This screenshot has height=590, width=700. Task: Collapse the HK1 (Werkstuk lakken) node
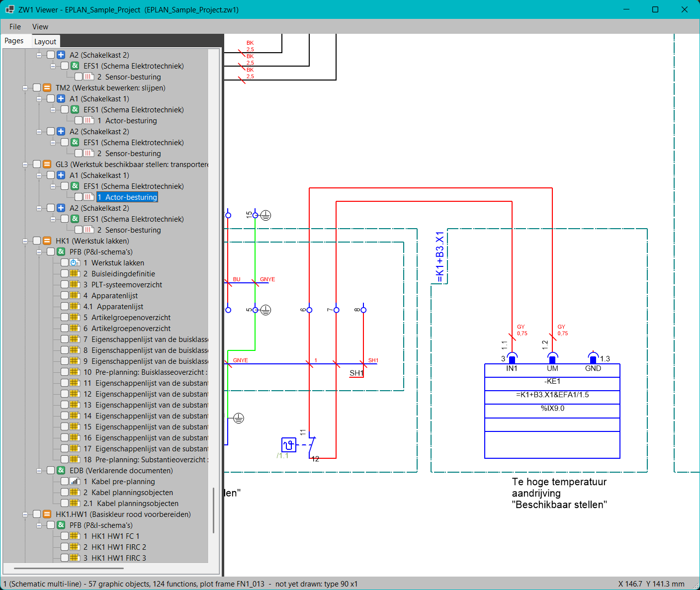pyautogui.click(x=25, y=241)
